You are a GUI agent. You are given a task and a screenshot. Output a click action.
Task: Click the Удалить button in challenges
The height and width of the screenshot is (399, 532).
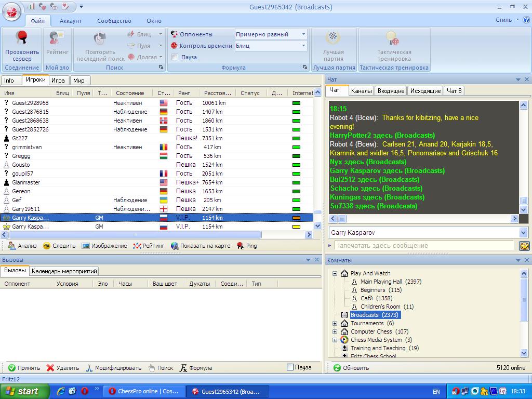point(62,368)
